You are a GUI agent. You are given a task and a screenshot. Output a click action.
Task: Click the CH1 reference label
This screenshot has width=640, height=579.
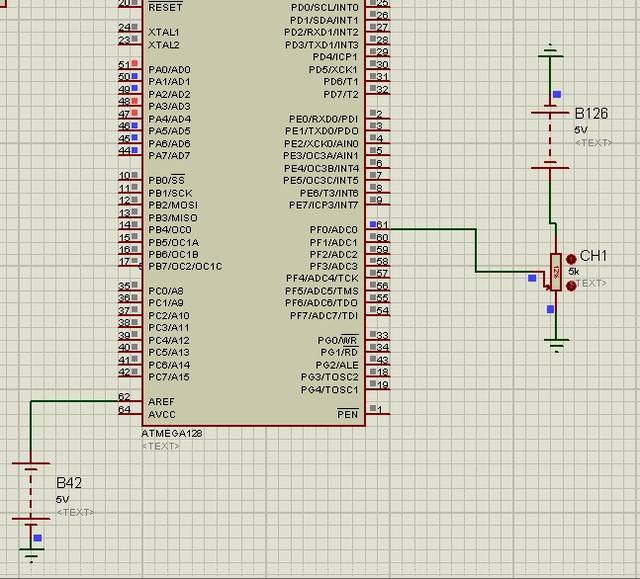click(593, 256)
